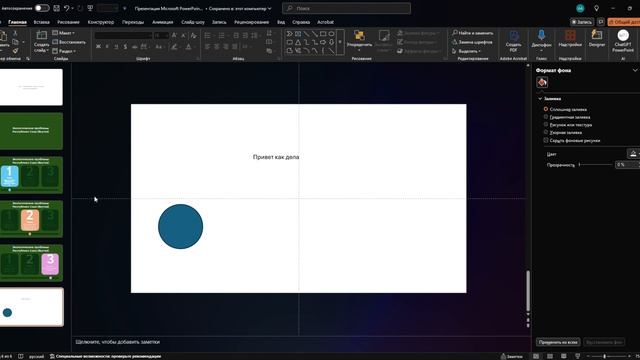Open the Раздел section dropdown
This screenshot has width=640, height=360.
click(x=64, y=51)
